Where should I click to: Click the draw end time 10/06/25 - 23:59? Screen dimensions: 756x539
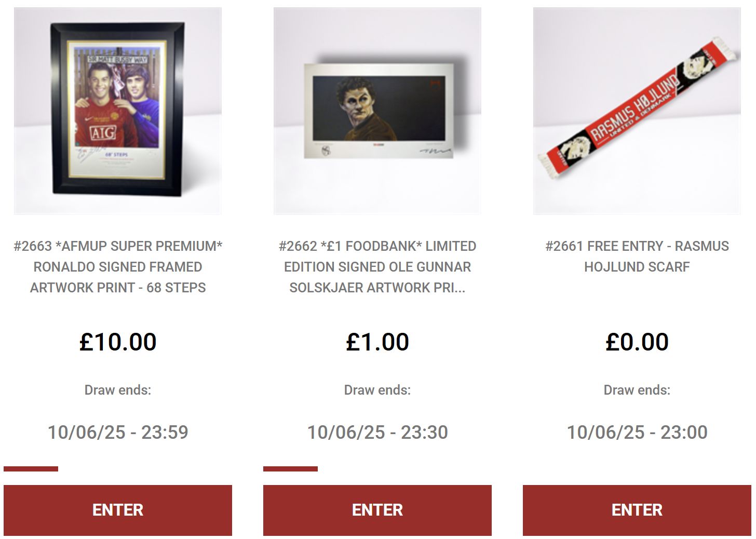click(x=118, y=432)
